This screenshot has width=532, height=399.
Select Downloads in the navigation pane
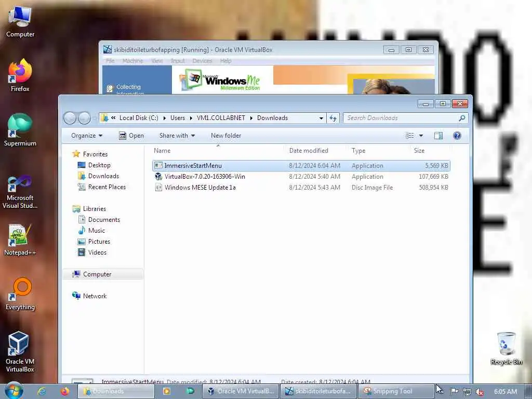click(x=98, y=176)
